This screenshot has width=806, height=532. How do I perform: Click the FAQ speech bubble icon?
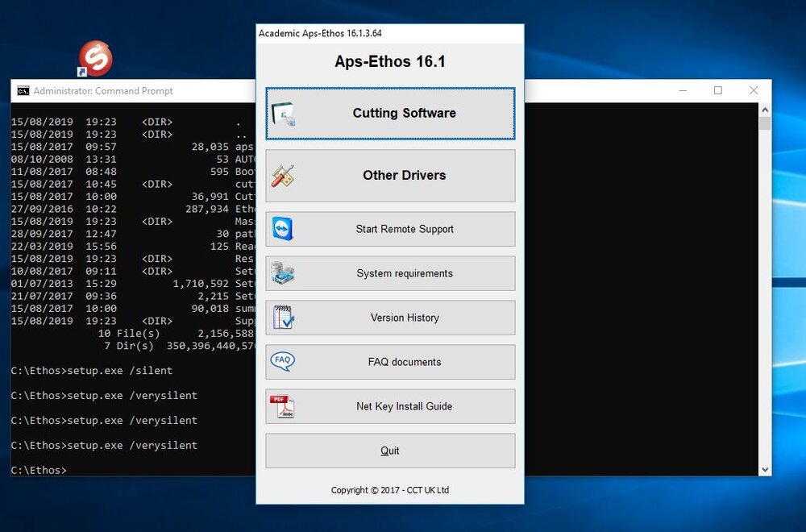(283, 361)
